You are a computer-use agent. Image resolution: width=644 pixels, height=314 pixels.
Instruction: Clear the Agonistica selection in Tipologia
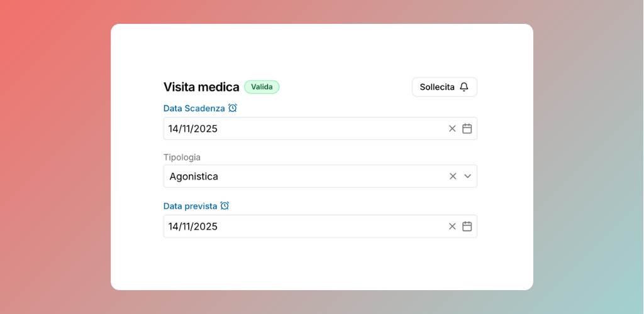point(453,176)
